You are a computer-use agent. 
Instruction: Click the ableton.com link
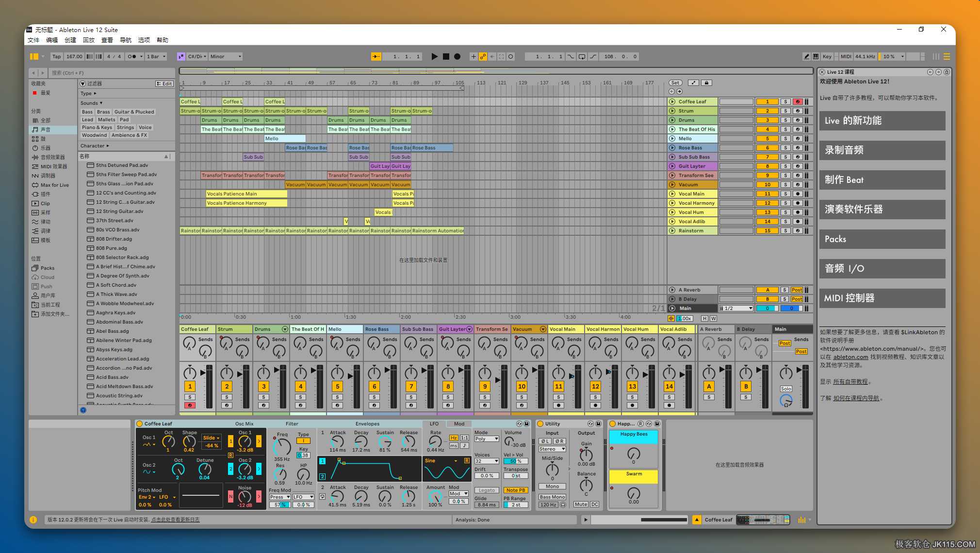tap(850, 357)
